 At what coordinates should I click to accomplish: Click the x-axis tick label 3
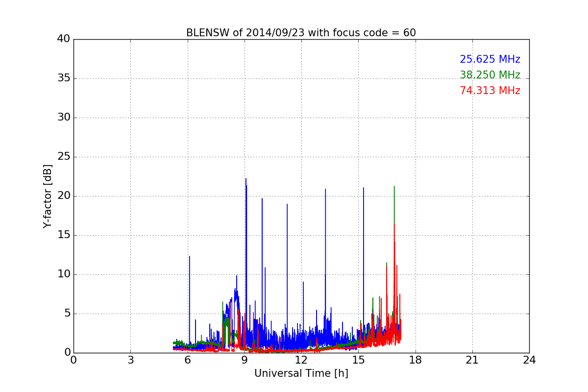(130, 360)
